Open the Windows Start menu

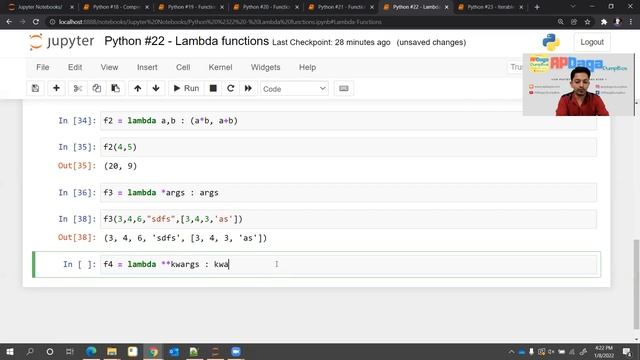pyautogui.click(x=10, y=351)
